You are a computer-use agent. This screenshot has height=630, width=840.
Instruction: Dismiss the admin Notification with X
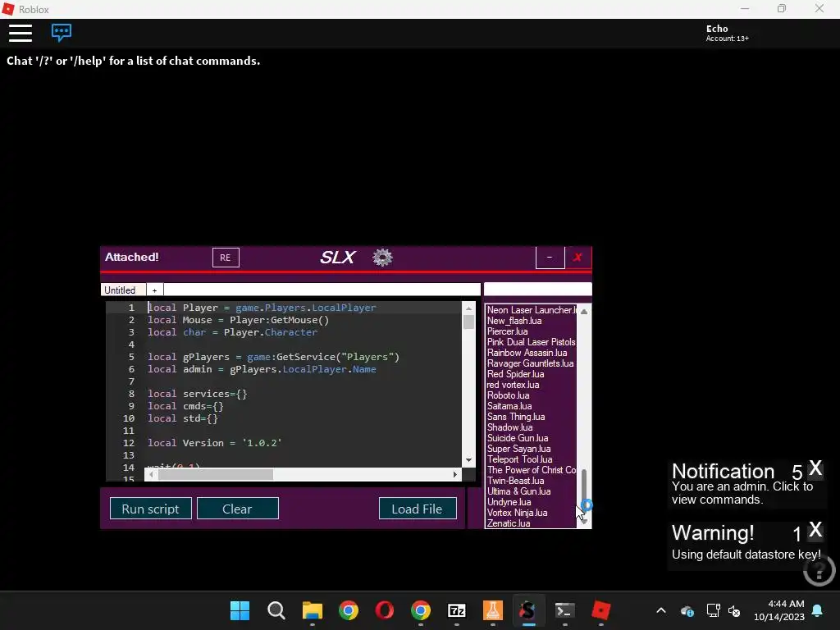[x=815, y=468]
